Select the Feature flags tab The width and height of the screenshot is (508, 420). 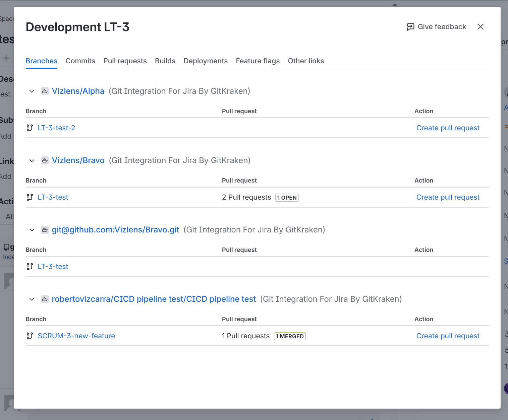pyautogui.click(x=258, y=61)
